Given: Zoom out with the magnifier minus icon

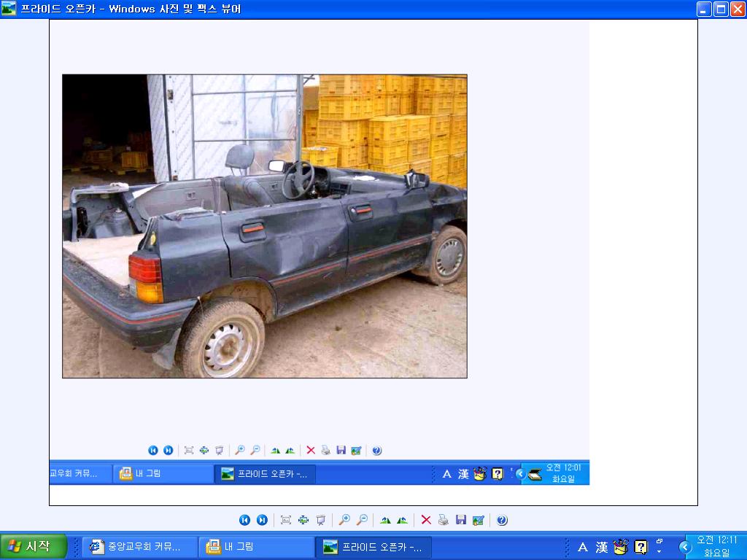Looking at the screenshot, I should [361, 520].
